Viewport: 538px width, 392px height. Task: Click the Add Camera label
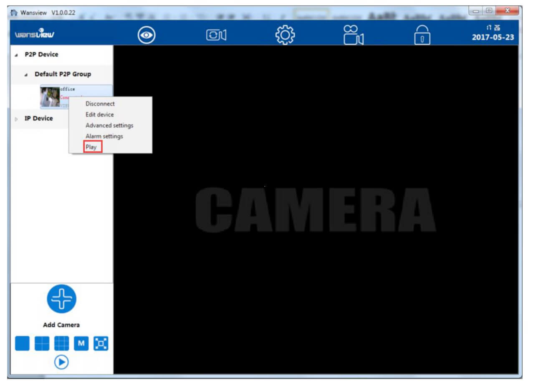click(x=61, y=325)
